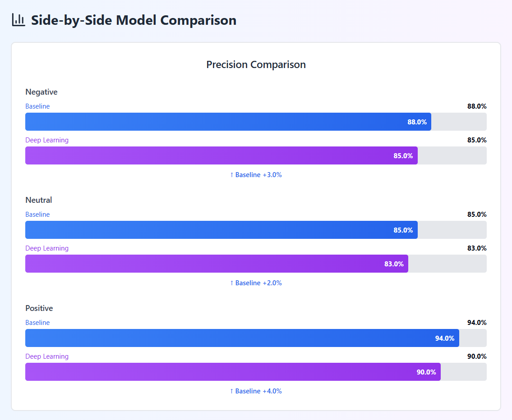Select the Negative class heading
The height and width of the screenshot is (420, 512).
coord(42,92)
